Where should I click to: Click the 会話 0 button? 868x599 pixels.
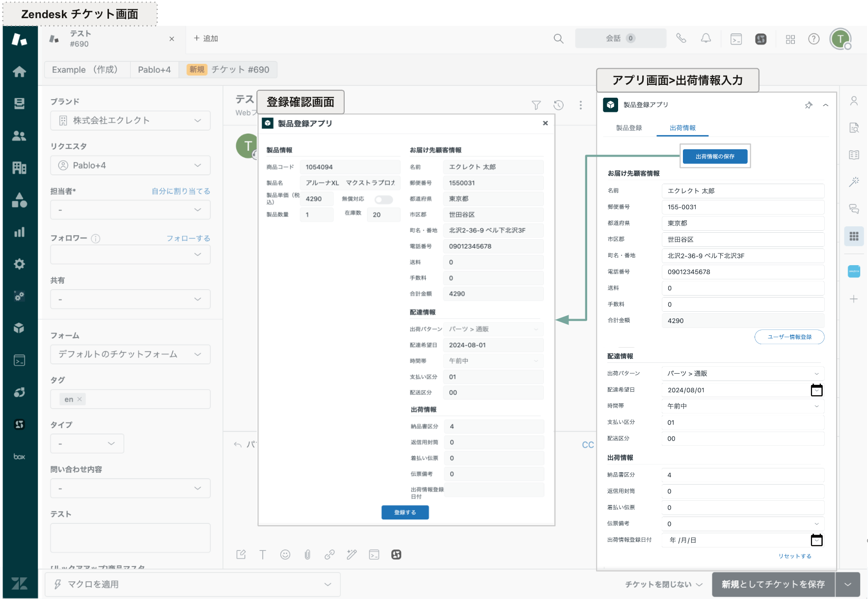621,38
